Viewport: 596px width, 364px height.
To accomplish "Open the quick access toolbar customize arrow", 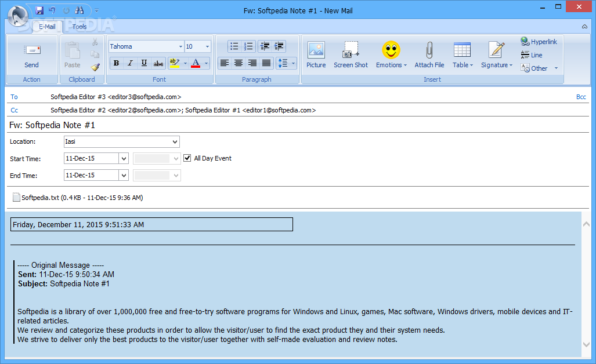I will coord(96,10).
